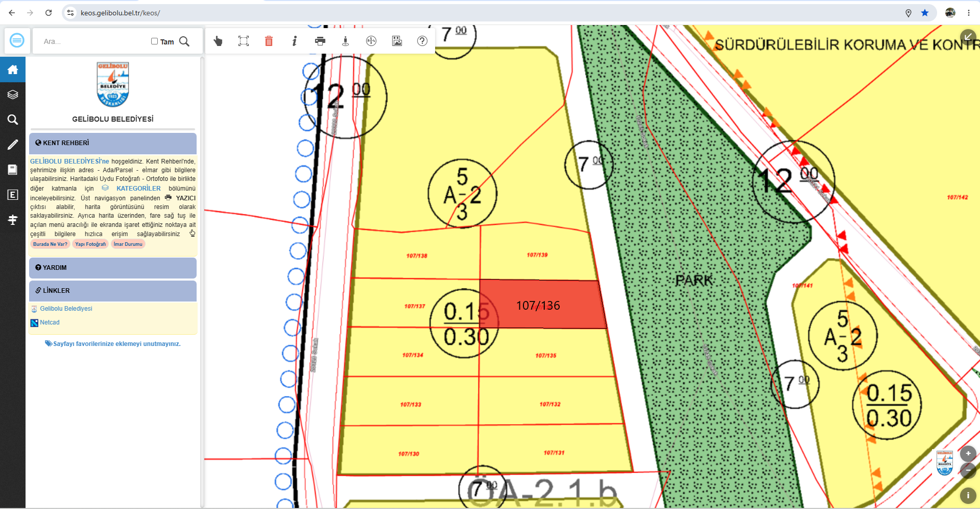Open the Netcad link

pos(50,322)
